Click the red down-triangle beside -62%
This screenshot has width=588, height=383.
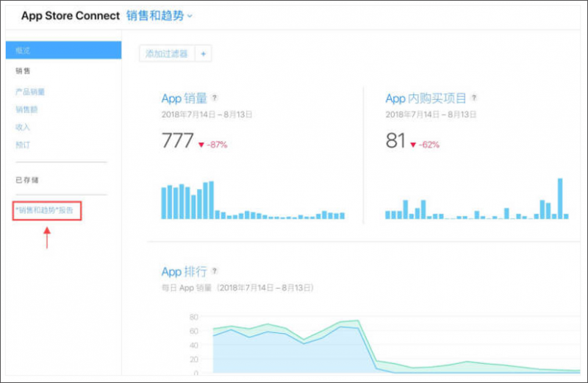[x=413, y=145]
